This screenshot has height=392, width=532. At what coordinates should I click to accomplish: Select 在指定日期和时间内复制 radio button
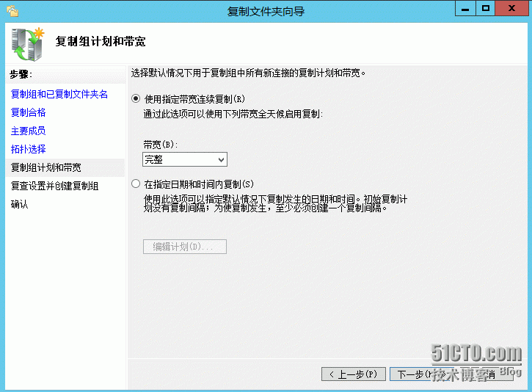pos(136,184)
